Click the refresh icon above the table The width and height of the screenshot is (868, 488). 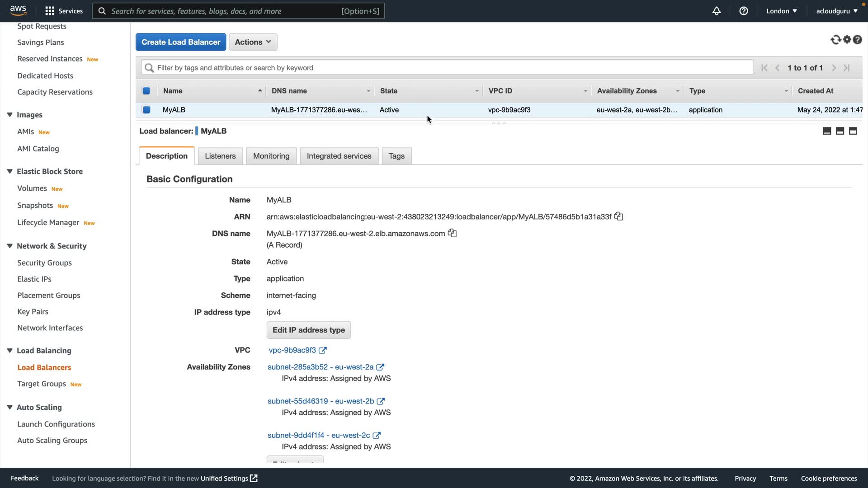click(x=835, y=40)
